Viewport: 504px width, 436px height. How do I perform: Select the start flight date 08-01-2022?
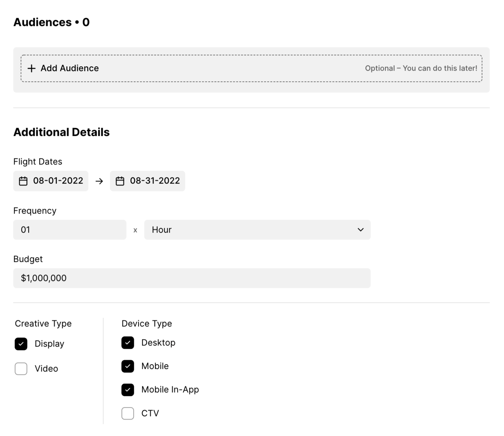pyautogui.click(x=51, y=181)
